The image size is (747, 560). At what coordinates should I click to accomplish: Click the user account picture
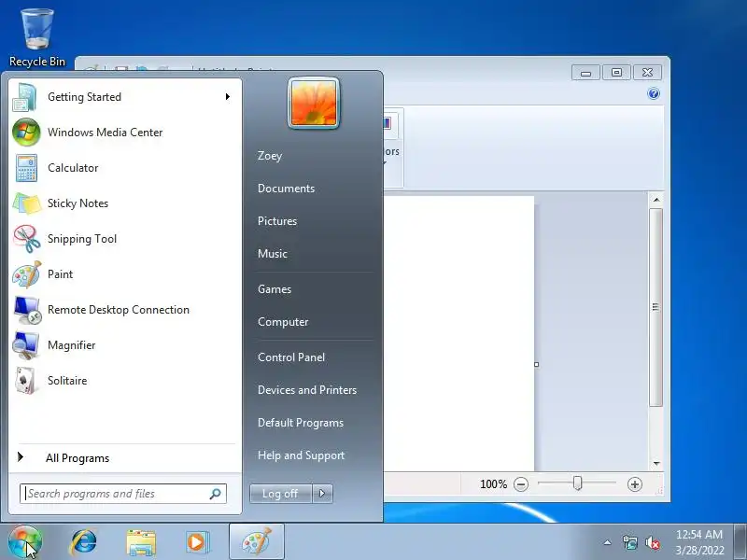314,103
